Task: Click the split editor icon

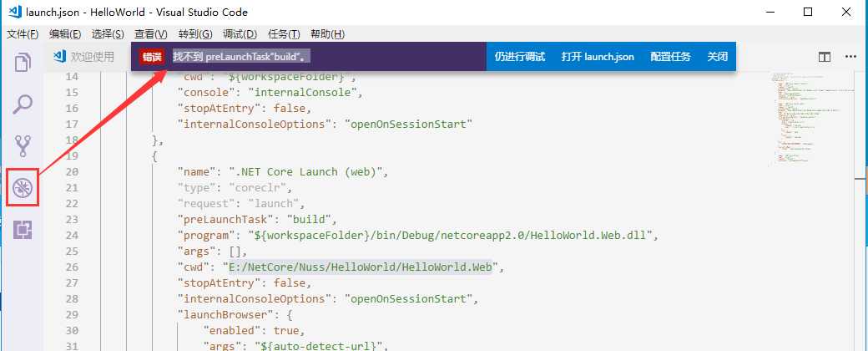Action: [x=825, y=57]
